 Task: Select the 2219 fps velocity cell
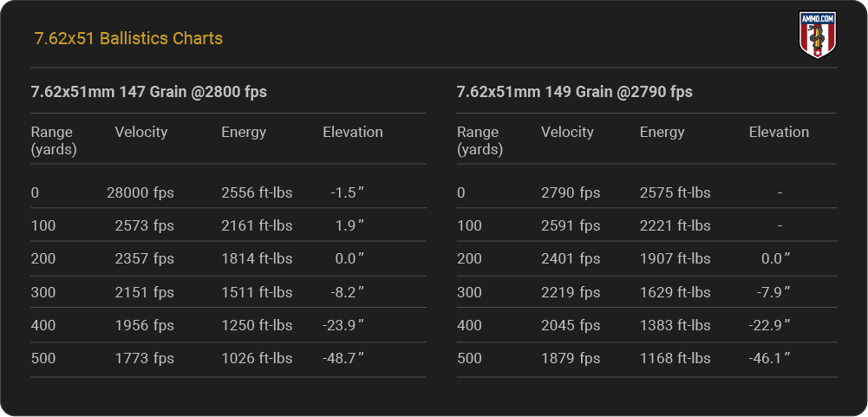click(x=571, y=292)
